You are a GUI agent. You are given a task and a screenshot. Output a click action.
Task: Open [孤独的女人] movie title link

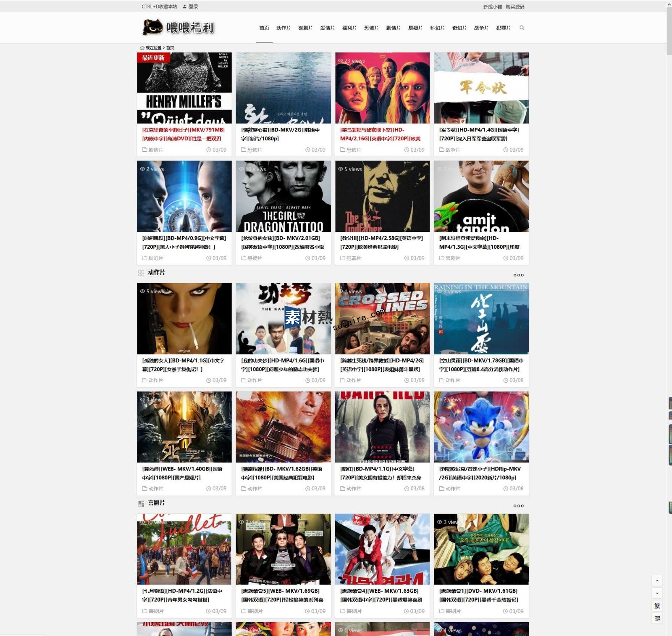point(183,365)
